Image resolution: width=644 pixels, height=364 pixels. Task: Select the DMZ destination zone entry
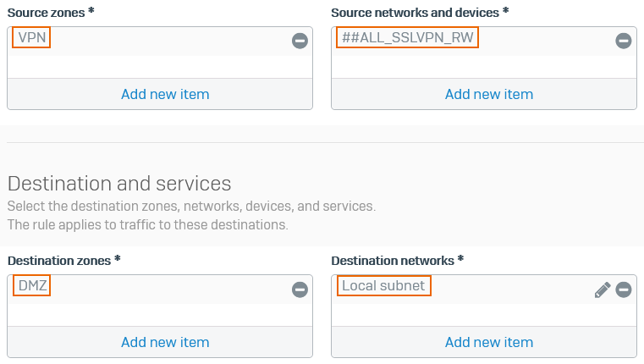point(32,286)
